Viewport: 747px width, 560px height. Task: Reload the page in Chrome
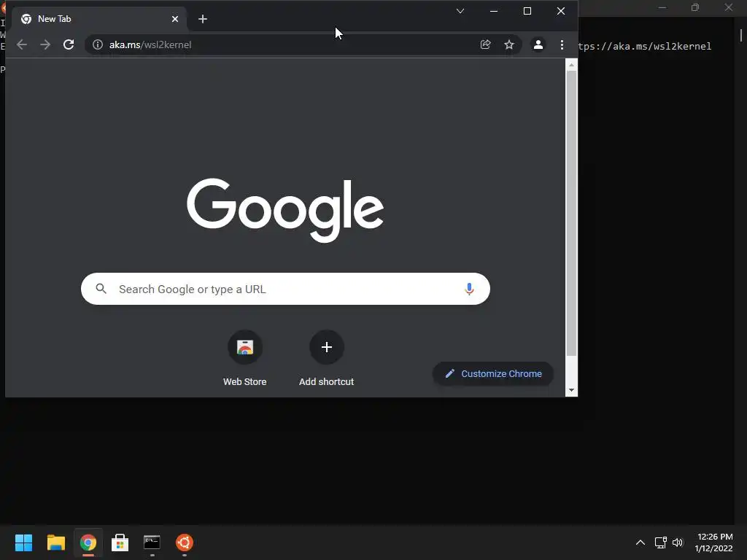(x=69, y=44)
